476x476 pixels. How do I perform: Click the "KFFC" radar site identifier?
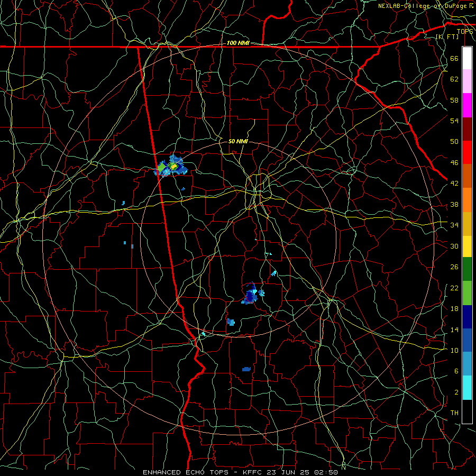tap(253, 472)
